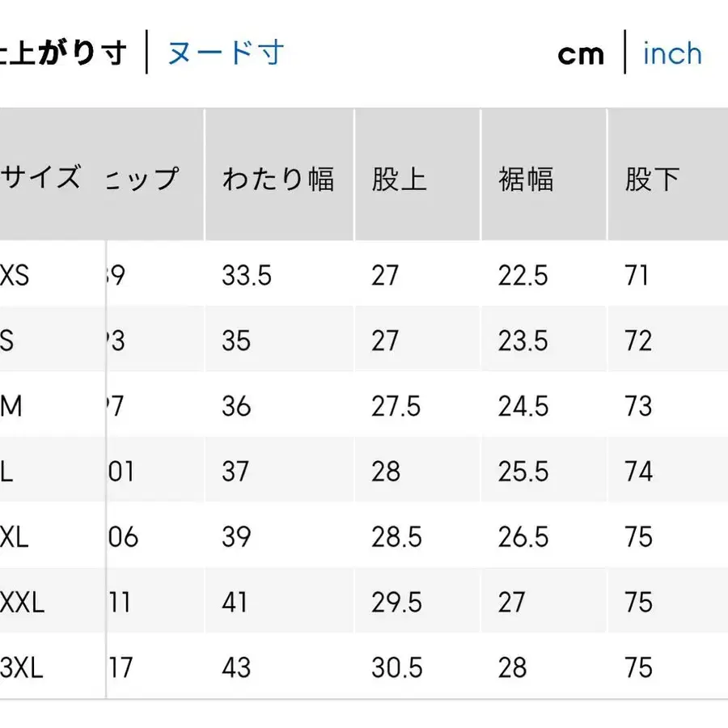Click the 股上 column header
Screen dimensions: 728x728
click(396, 180)
